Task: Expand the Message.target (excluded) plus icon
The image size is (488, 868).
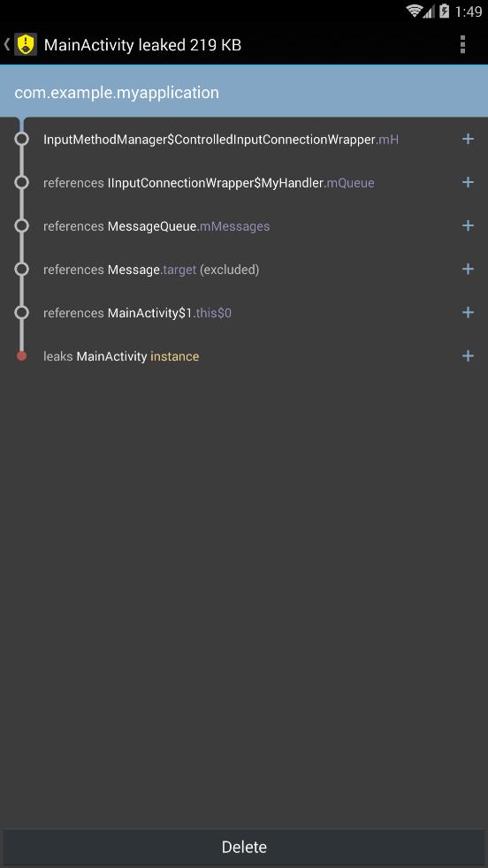Action: click(468, 269)
